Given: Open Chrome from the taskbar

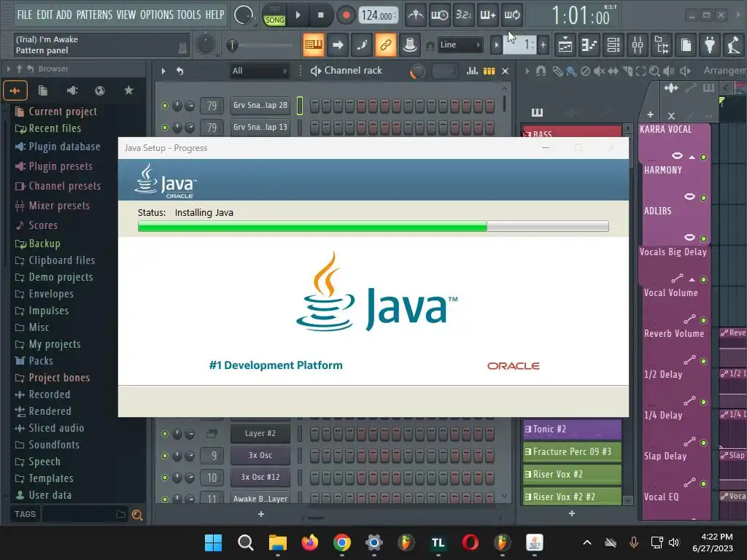Looking at the screenshot, I should tap(342, 542).
